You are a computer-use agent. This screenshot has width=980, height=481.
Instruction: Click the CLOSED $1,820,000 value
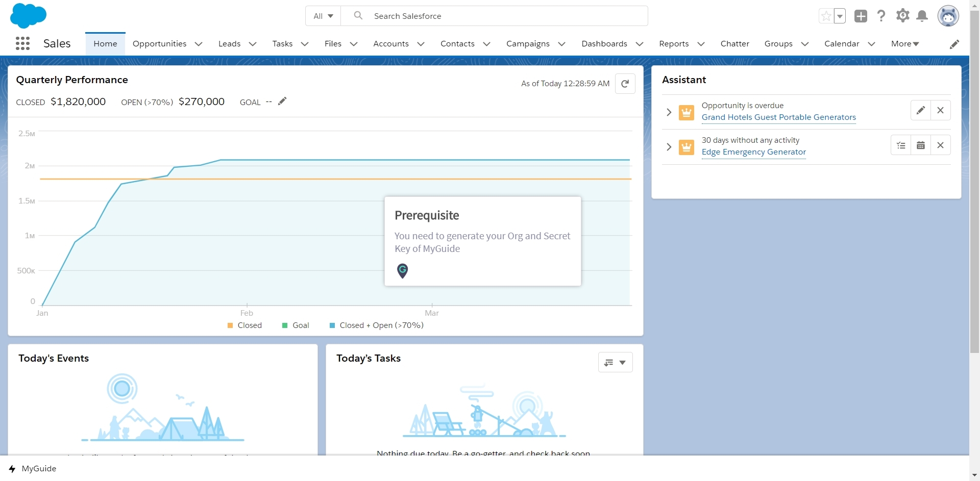[x=78, y=102]
